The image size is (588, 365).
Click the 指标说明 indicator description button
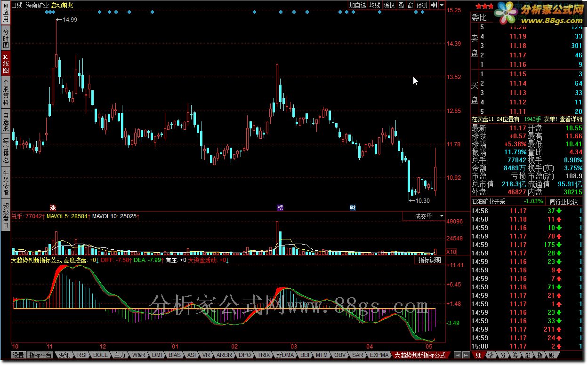pos(430,260)
